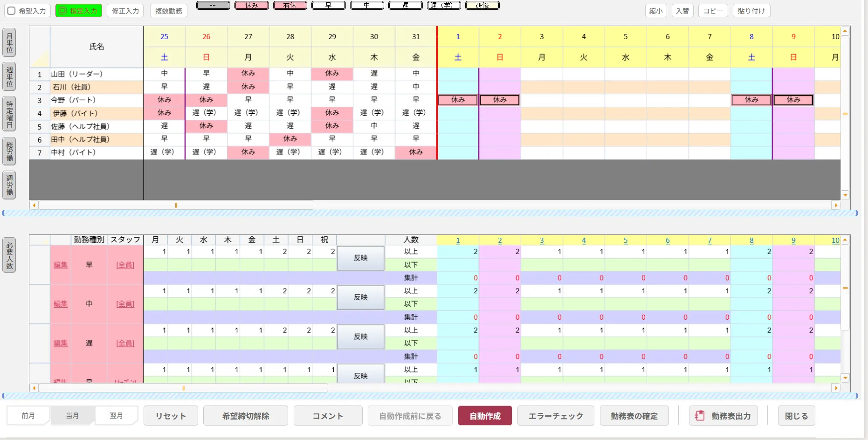Open the 特定曜日 side tab
Viewport: 868px width, 440px height.
click(x=9, y=114)
